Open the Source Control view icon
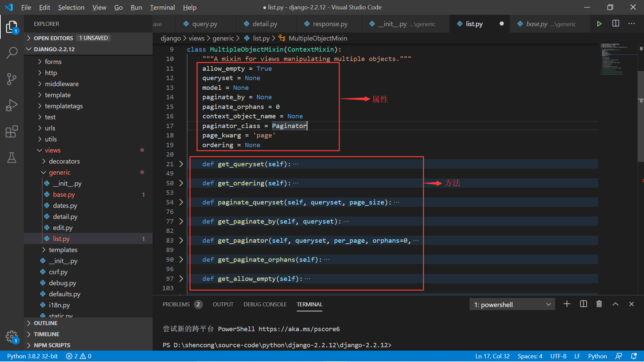This screenshot has height=362, width=644. pyautogui.click(x=12, y=79)
